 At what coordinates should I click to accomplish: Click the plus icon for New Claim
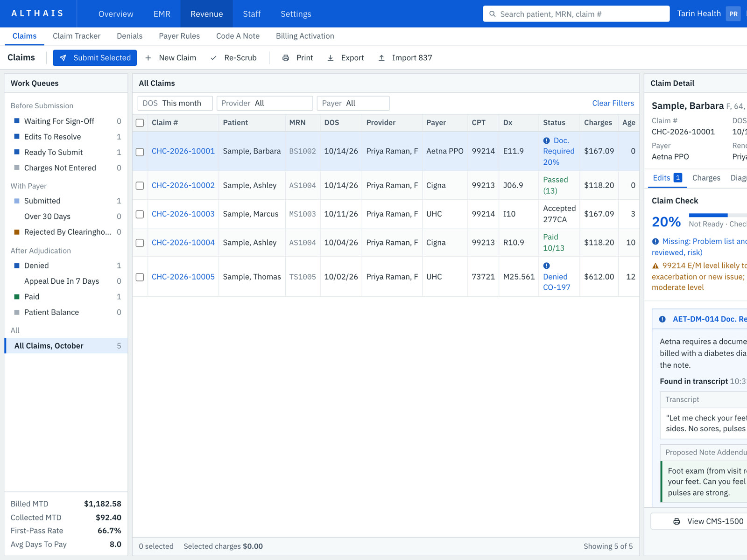point(148,58)
